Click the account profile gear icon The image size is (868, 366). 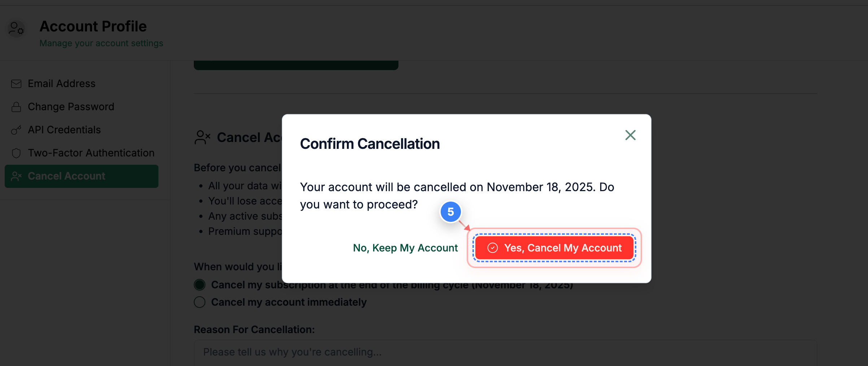tap(16, 29)
